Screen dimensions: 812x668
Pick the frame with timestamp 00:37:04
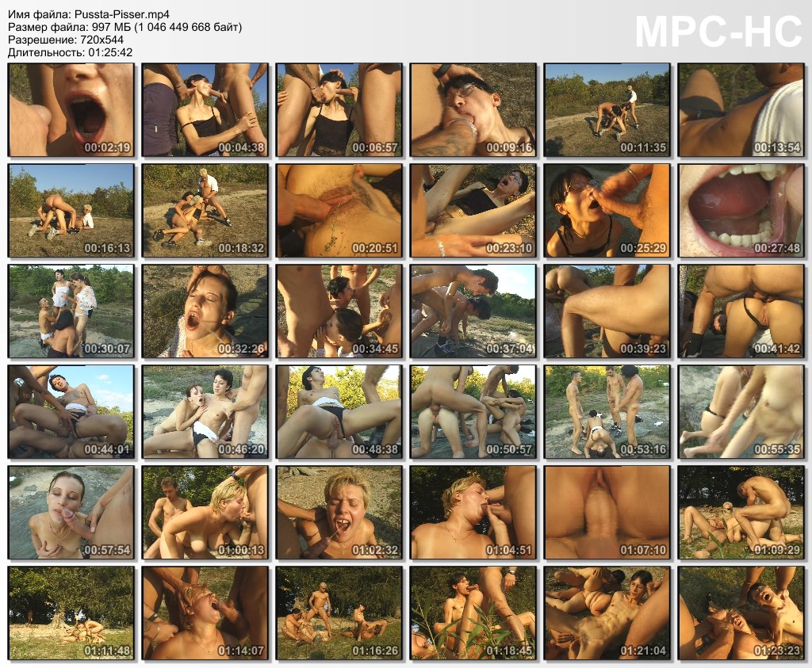473,311
